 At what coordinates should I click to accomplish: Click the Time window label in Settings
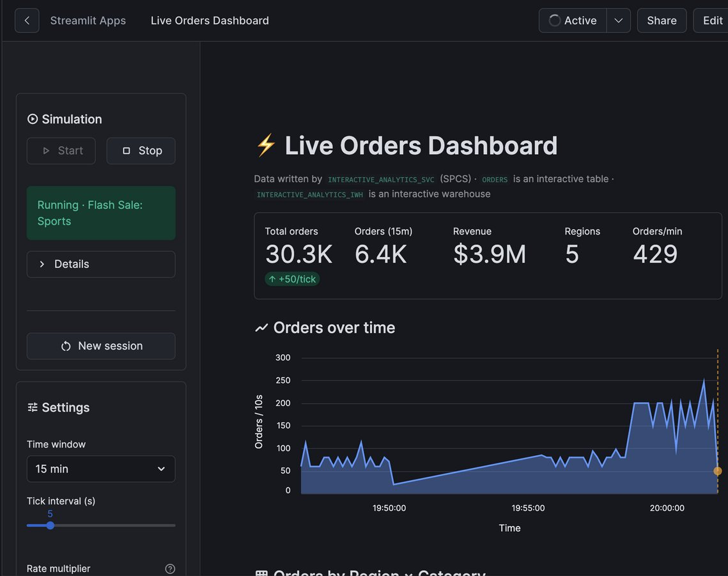pos(56,444)
